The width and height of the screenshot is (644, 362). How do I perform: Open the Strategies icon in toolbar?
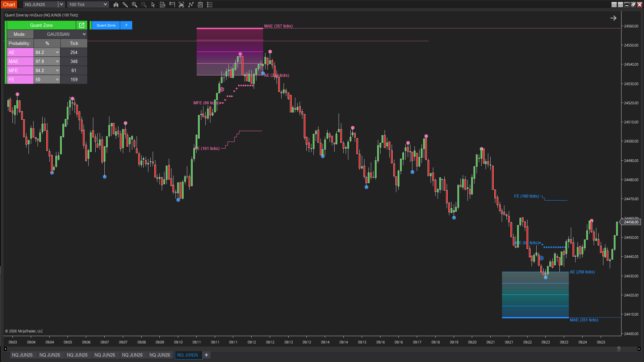(200, 5)
